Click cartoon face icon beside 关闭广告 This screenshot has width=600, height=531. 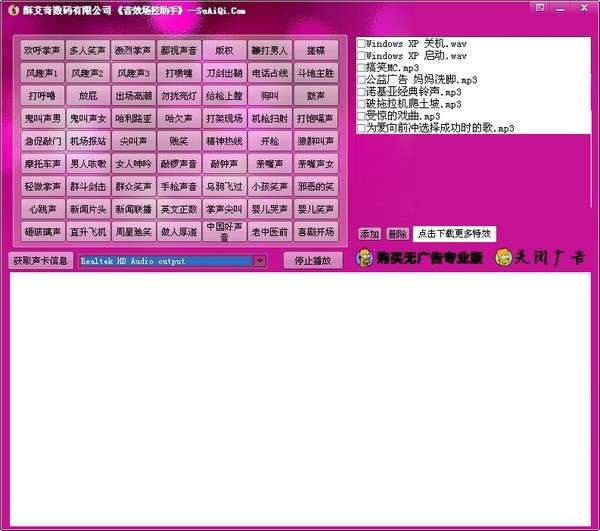tap(504, 258)
